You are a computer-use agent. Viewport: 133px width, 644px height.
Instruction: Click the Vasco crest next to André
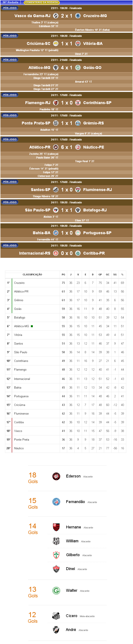coord(56,629)
